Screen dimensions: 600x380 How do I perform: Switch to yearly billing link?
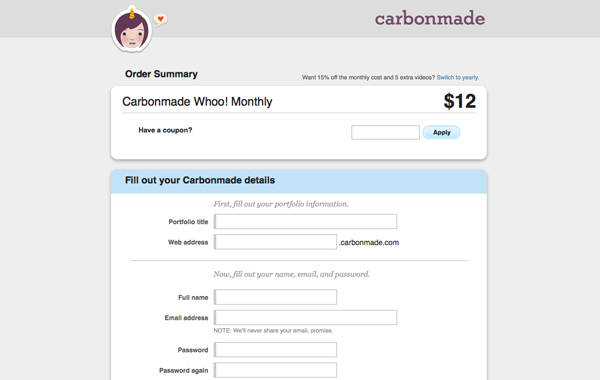coord(458,77)
